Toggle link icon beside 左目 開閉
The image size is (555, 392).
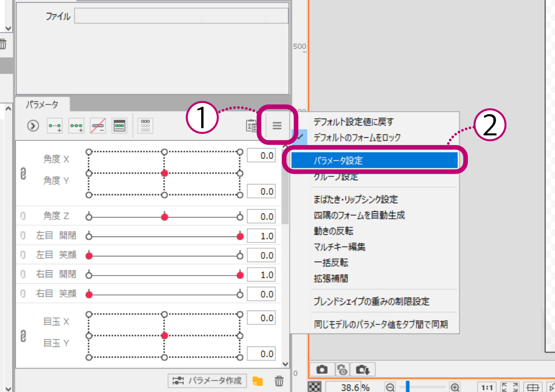point(23,235)
